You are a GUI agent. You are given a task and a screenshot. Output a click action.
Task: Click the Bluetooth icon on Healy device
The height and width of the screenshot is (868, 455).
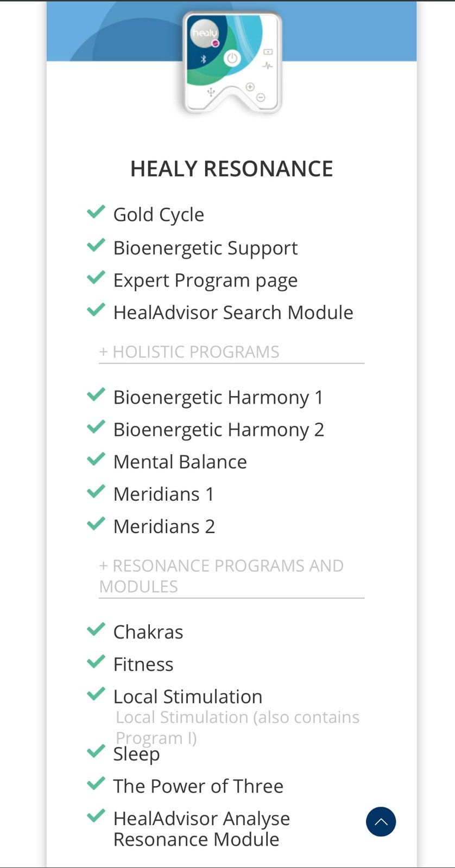coord(204,59)
